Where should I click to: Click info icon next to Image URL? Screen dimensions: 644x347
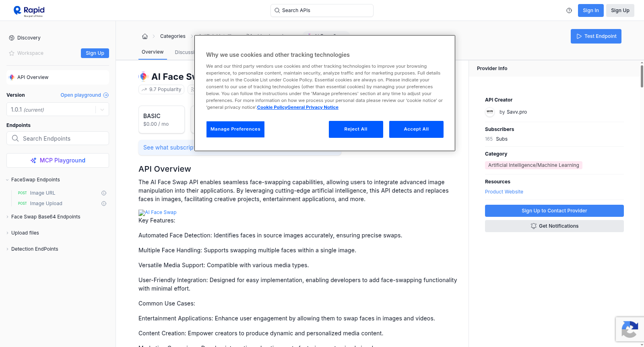(x=104, y=193)
